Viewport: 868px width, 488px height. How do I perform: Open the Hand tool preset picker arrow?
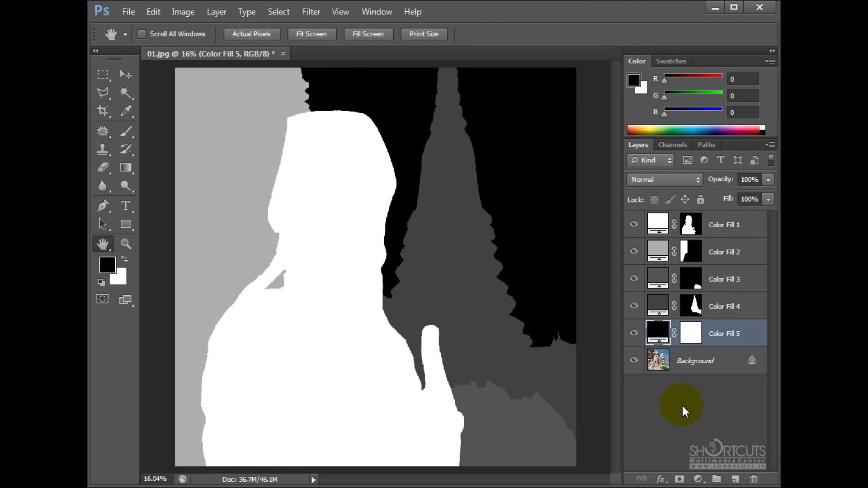[125, 34]
